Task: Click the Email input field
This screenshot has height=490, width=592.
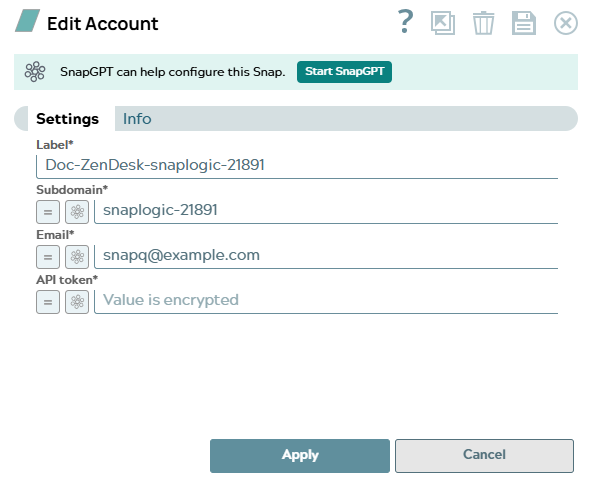Action: pyautogui.click(x=326, y=256)
